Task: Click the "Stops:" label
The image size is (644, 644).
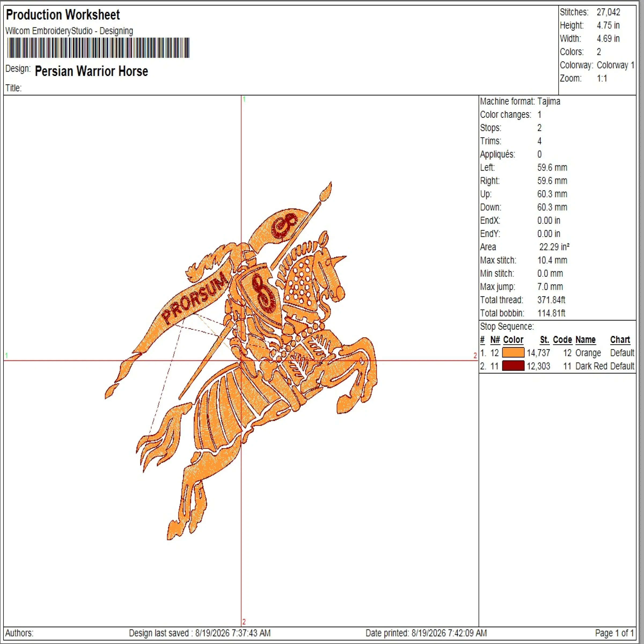Action: click(491, 128)
